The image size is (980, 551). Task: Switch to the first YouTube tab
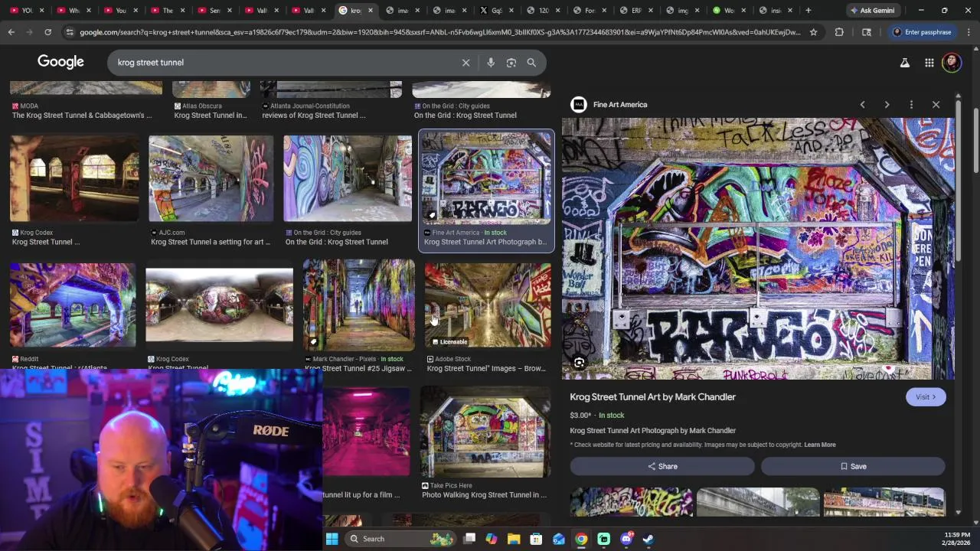pyautogui.click(x=28, y=11)
